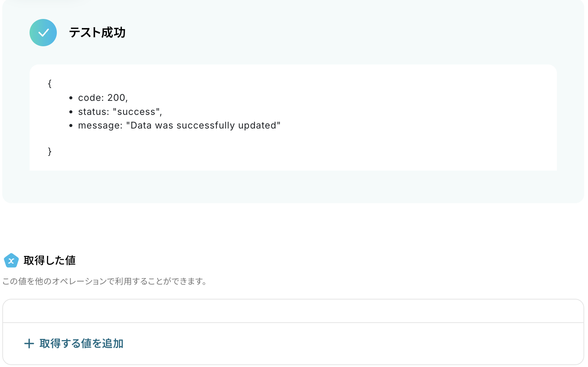
Task: Click the blue pentagon icon beside 取得した値
Action: pyautogui.click(x=11, y=260)
